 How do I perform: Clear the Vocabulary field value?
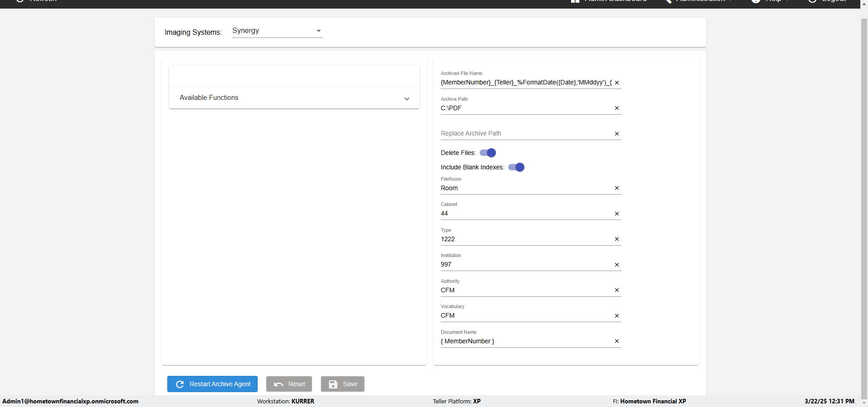pyautogui.click(x=617, y=316)
